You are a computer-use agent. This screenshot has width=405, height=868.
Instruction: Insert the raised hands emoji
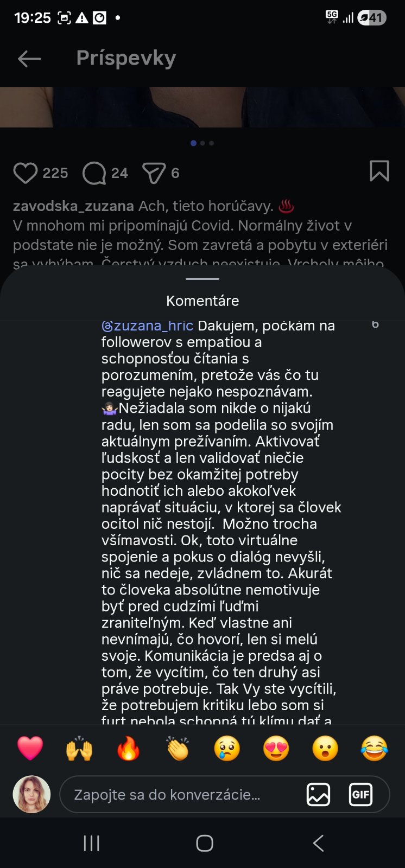click(x=79, y=748)
